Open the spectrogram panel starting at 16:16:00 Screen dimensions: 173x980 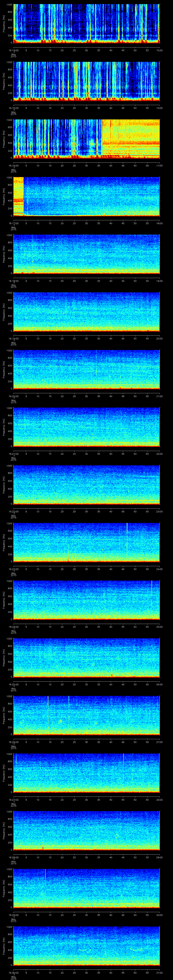(x=86, y=139)
